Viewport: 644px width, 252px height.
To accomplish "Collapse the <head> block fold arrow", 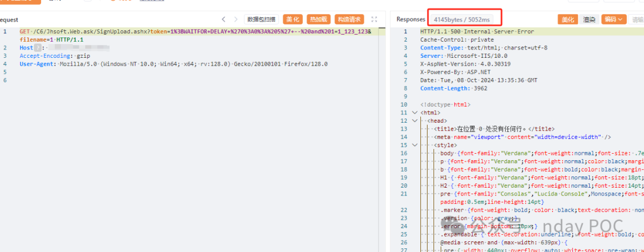I will pos(414,121).
